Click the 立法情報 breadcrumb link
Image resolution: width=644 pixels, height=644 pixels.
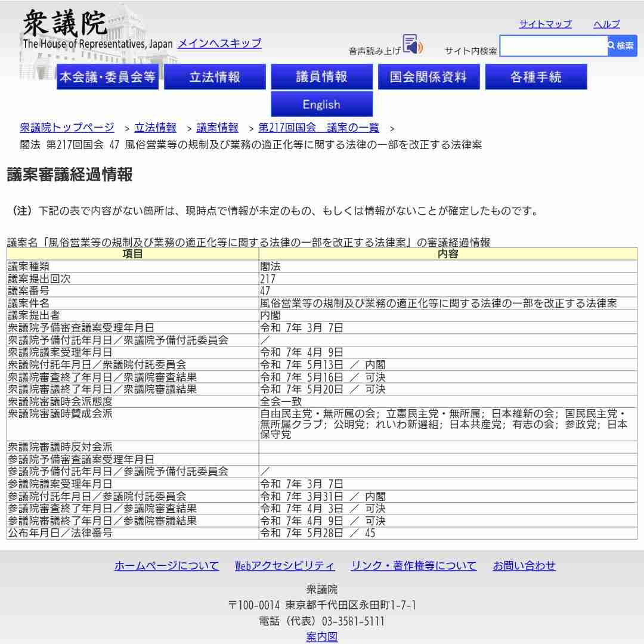pos(155,128)
